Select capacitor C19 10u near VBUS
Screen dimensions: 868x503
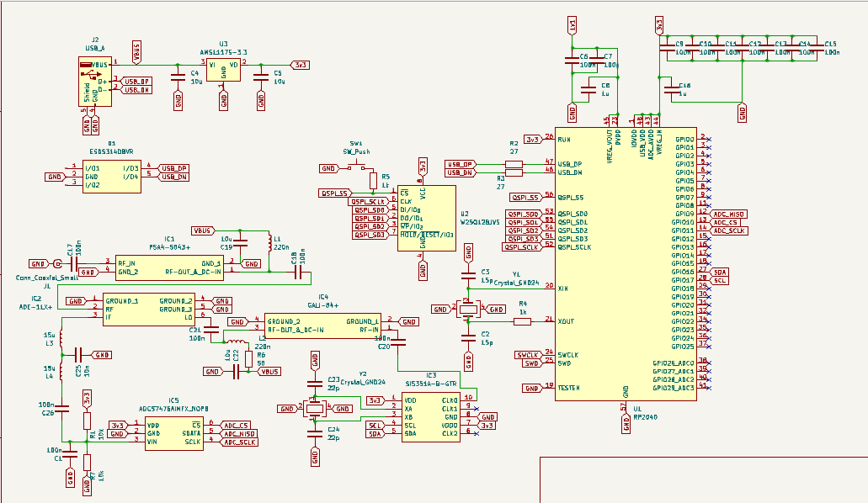[x=240, y=243]
